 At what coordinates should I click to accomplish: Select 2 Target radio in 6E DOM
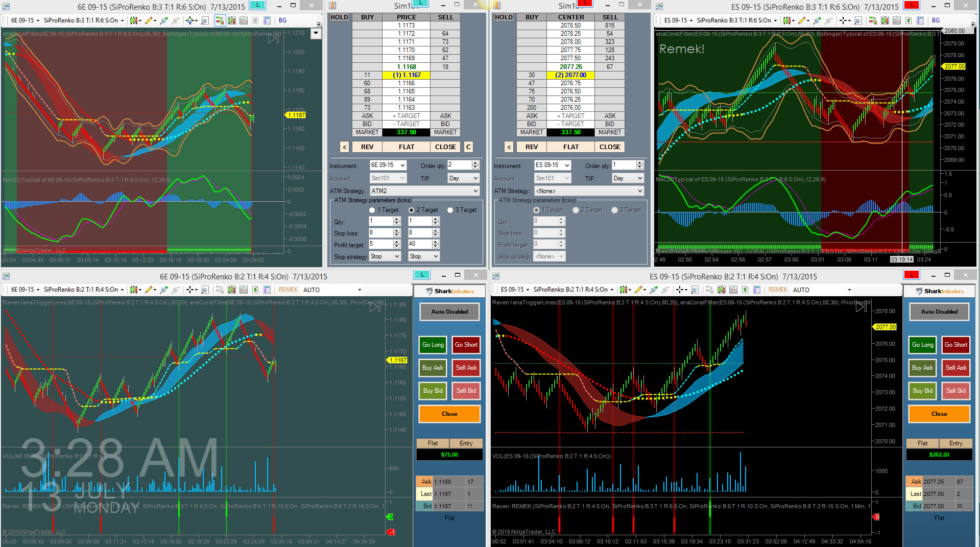[411, 210]
